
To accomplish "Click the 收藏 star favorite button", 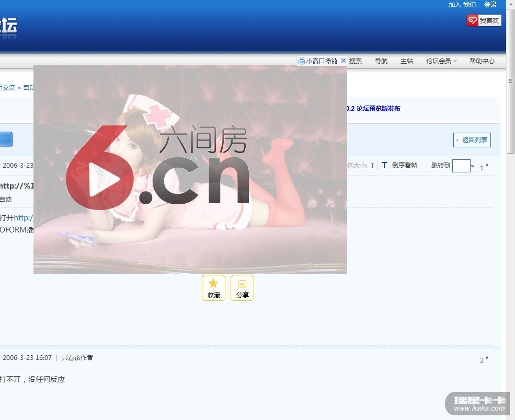I will click(x=213, y=288).
